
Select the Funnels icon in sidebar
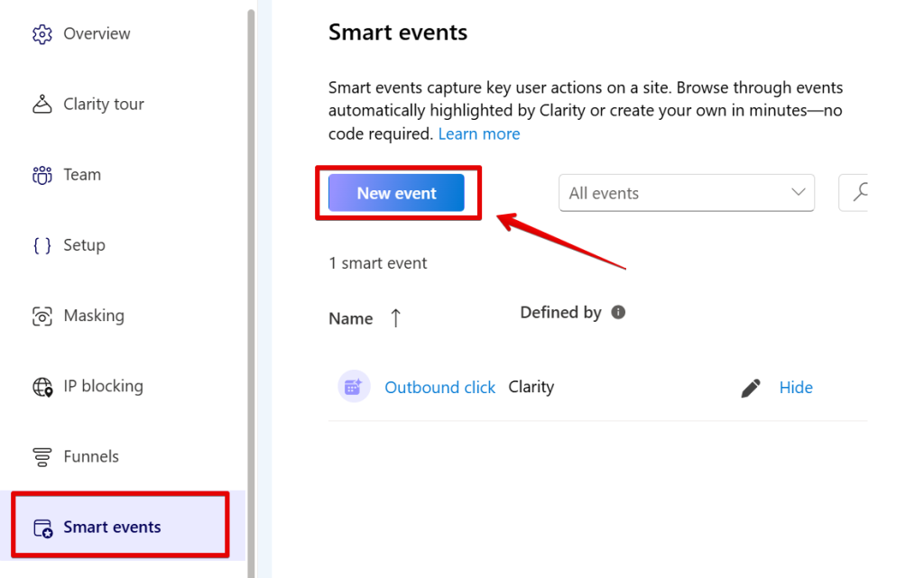point(42,457)
